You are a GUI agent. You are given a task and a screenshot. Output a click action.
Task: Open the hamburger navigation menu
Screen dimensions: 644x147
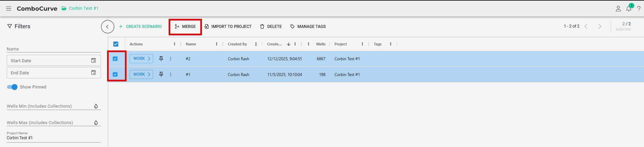(8, 8)
